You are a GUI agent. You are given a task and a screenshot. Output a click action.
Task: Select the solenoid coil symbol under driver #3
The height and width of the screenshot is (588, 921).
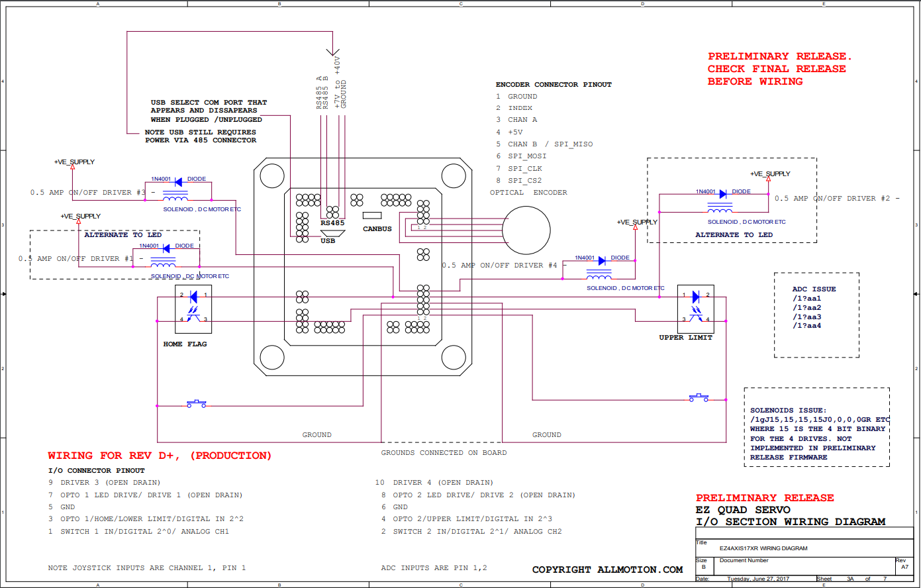(175, 197)
